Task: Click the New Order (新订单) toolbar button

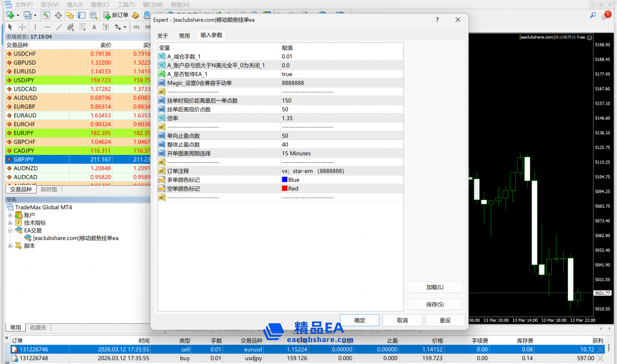Action: click(115, 15)
